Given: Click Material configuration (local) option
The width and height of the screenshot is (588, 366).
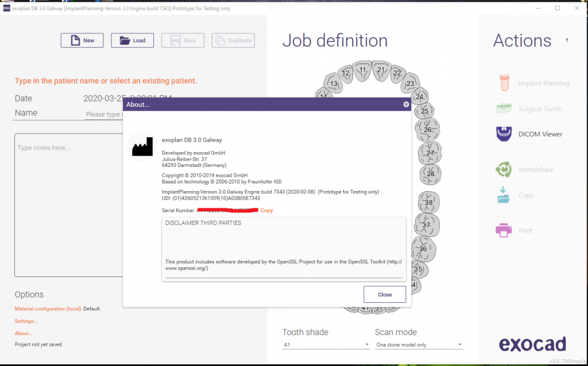Looking at the screenshot, I should [48, 309].
